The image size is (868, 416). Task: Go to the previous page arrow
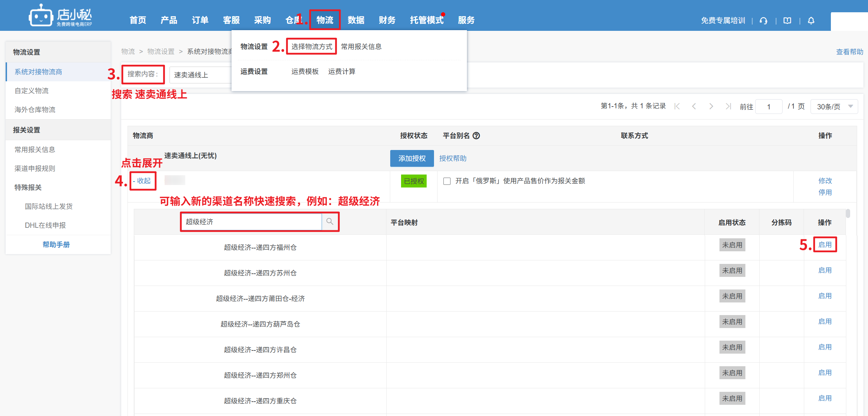click(694, 106)
